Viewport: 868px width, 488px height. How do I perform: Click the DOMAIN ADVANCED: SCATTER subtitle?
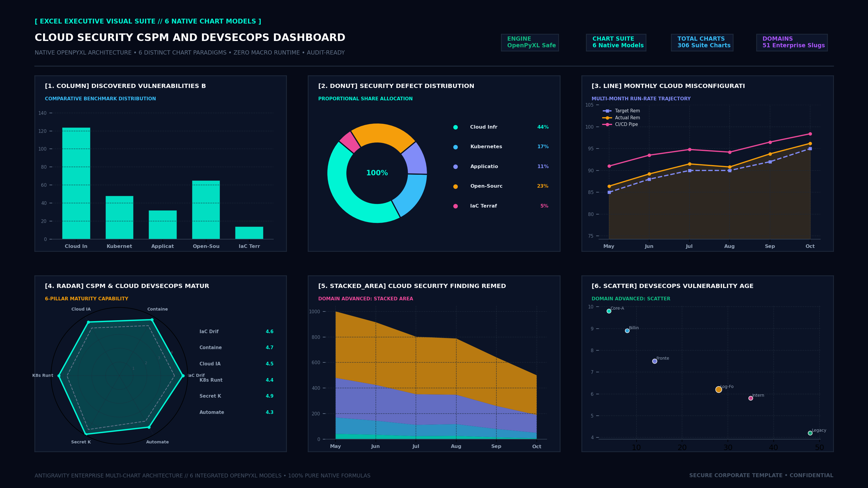coord(631,299)
